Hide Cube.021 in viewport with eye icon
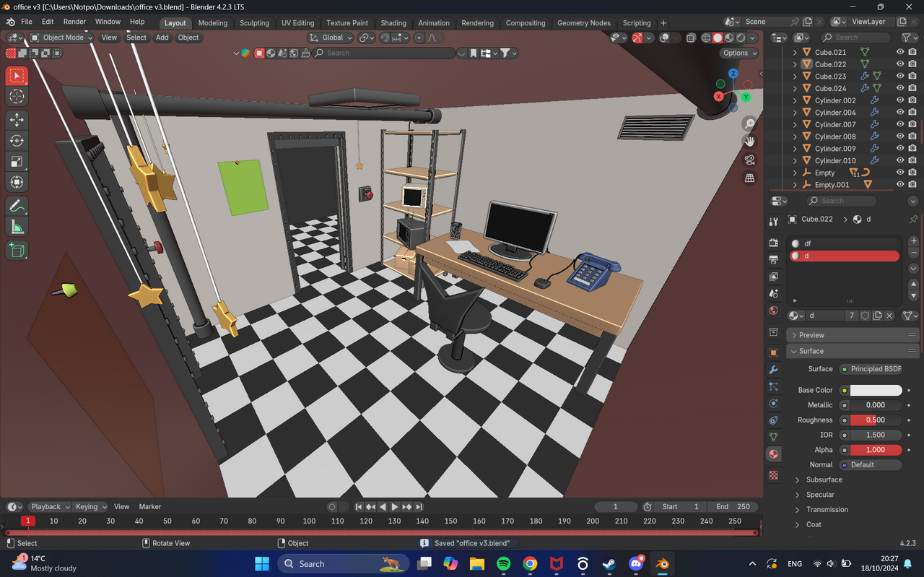The height and width of the screenshot is (577, 924). coord(900,52)
